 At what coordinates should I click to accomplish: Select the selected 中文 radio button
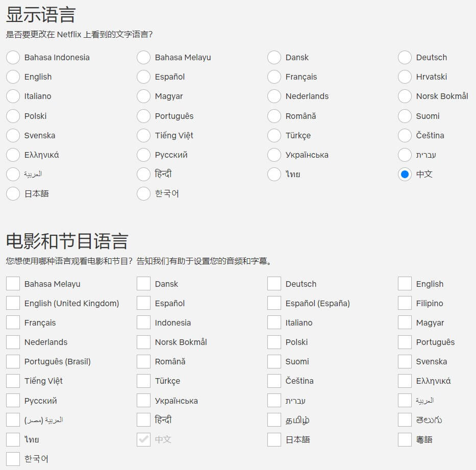[405, 175]
